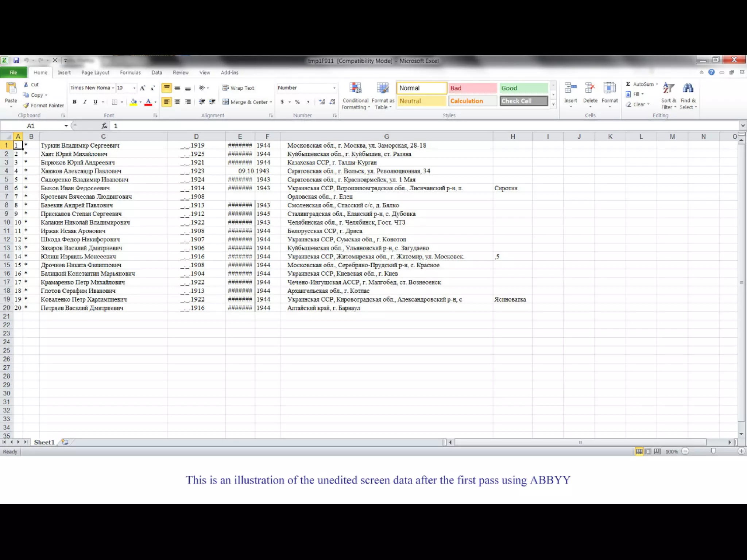Click the Save icon in quick access toolbar
This screenshot has width=747, height=560.
pyautogui.click(x=16, y=61)
